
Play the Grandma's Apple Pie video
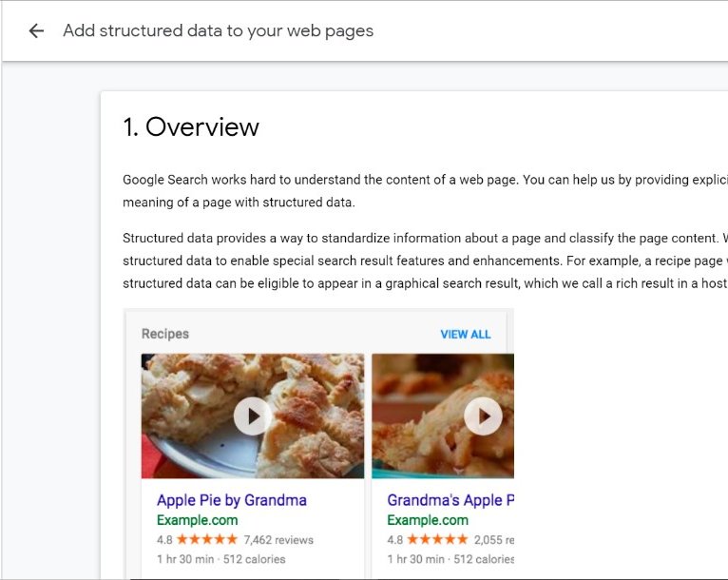(x=483, y=416)
